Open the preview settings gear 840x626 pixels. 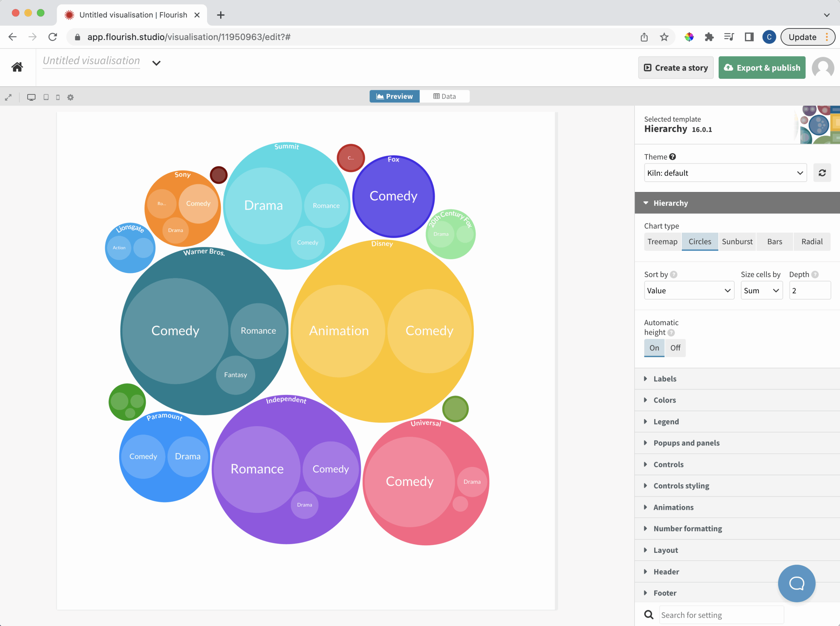pyautogui.click(x=70, y=97)
